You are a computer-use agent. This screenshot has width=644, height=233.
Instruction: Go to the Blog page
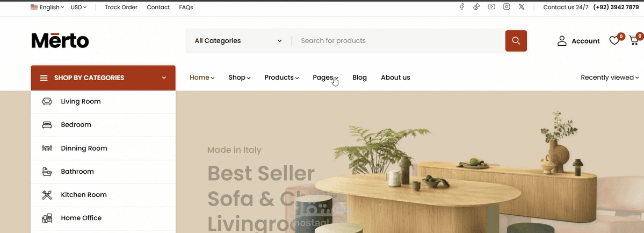click(359, 77)
